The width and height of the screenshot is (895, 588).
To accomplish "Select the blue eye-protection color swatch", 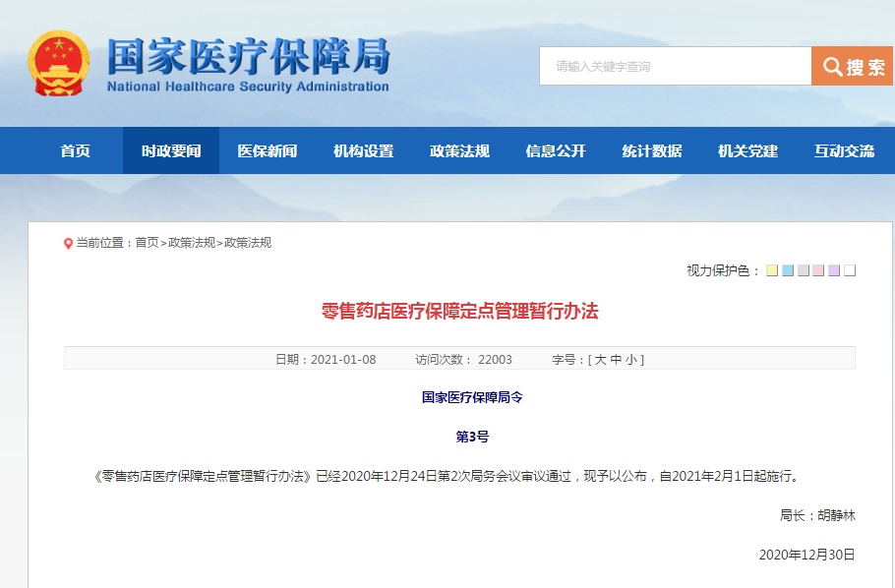I will (x=788, y=270).
